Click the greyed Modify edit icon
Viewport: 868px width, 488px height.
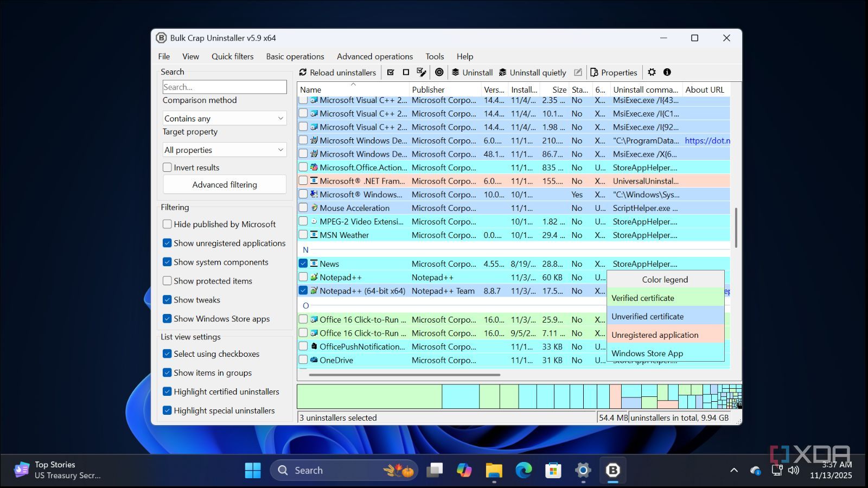[x=578, y=72]
